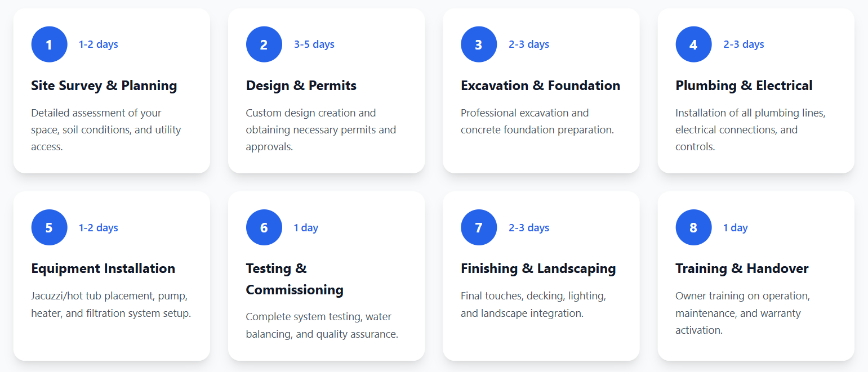The height and width of the screenshot is (372, 868).
Task: Click the Training & Handover title
Action: (x=742, y=268)
